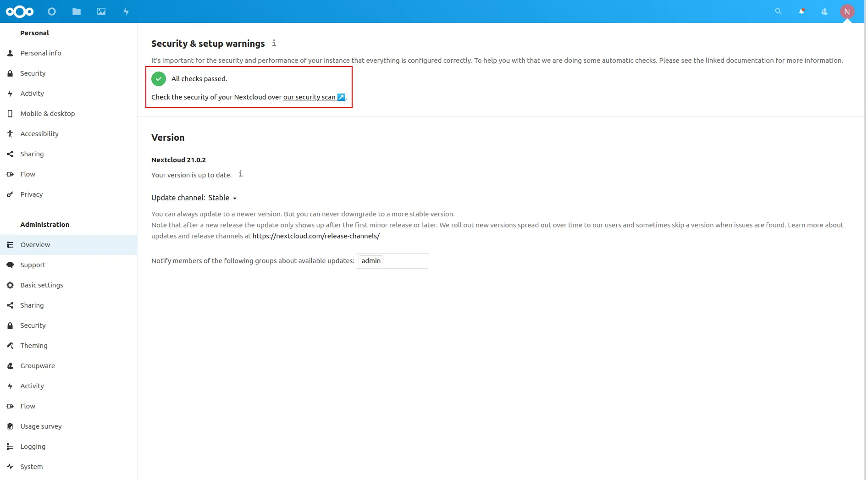This screenshot has width=868, height=480.
Task: Open personal Sharing settings
Action: [69, 154]
